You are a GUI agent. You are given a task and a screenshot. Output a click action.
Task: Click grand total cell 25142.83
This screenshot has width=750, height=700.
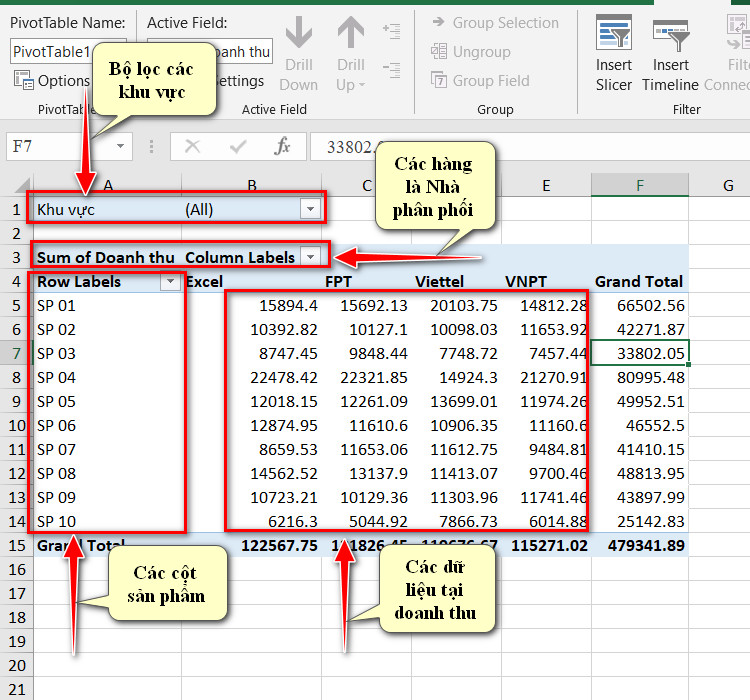640,521
